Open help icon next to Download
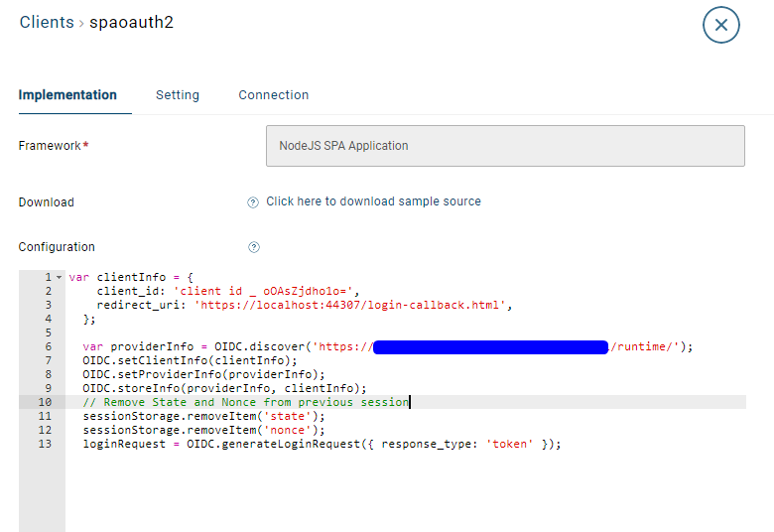This screenshot has width=774, height=532. pyautogui.click(x=253, y=202)
